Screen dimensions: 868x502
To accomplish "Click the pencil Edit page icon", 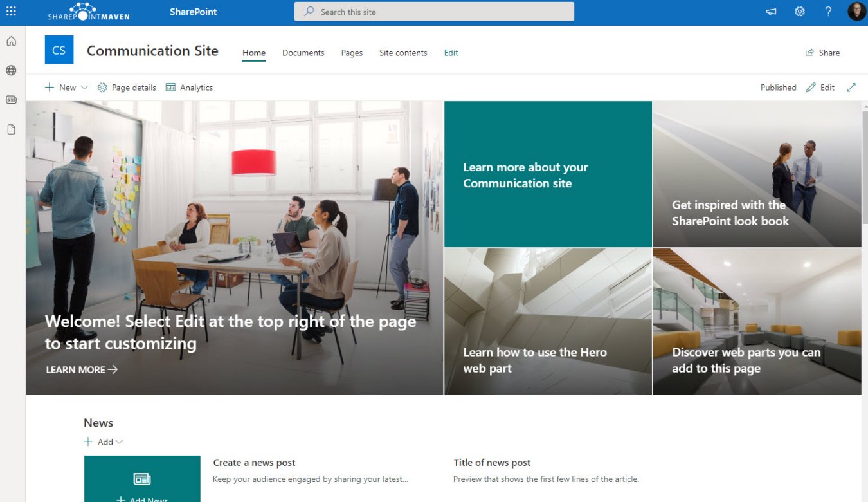I will tap(811, 88).
